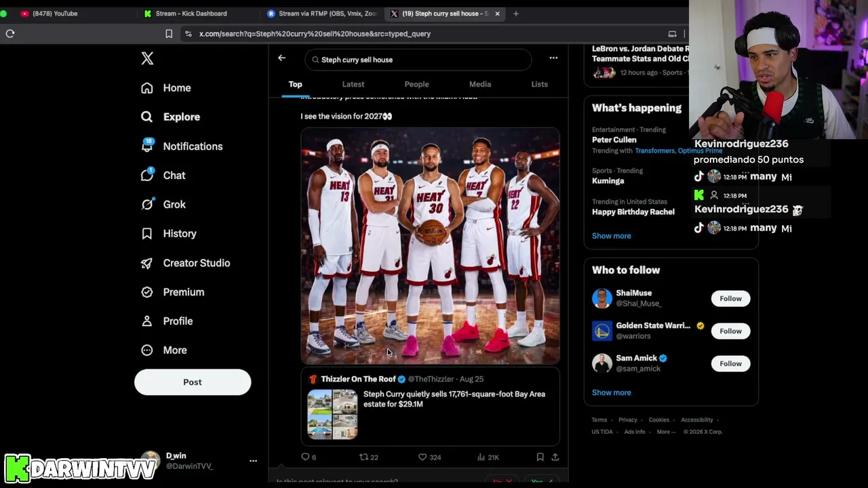Screen dimensions: 868x488
Task: Open the Home page icon
Action: pyautogui.click(x=146, y=88)
